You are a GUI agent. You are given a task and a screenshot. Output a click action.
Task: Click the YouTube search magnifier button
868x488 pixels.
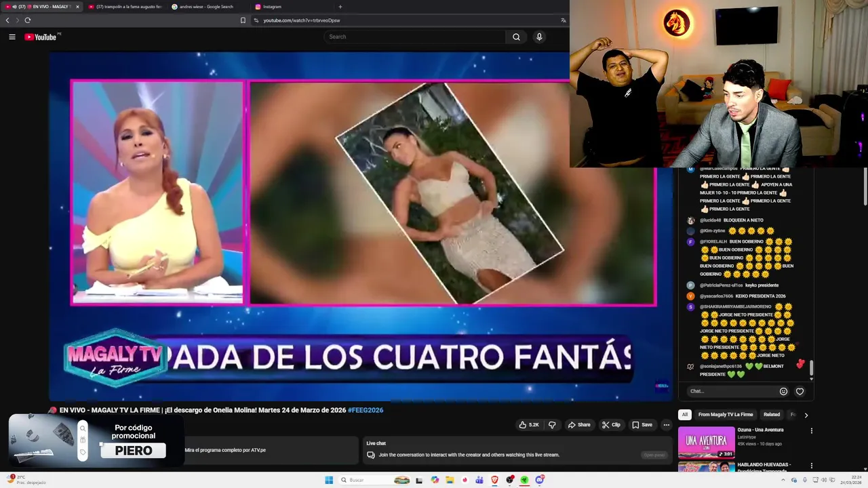click(x=516, y=37)
